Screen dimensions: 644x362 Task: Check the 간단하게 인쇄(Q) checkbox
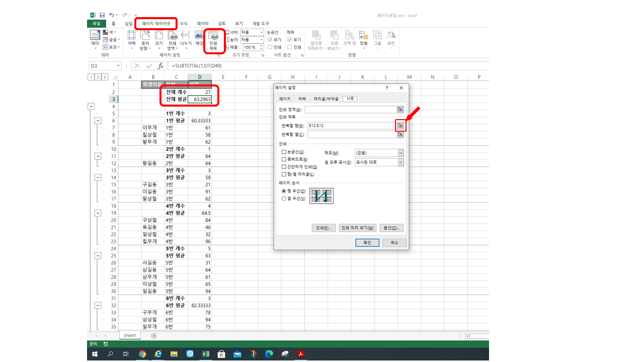284,166
